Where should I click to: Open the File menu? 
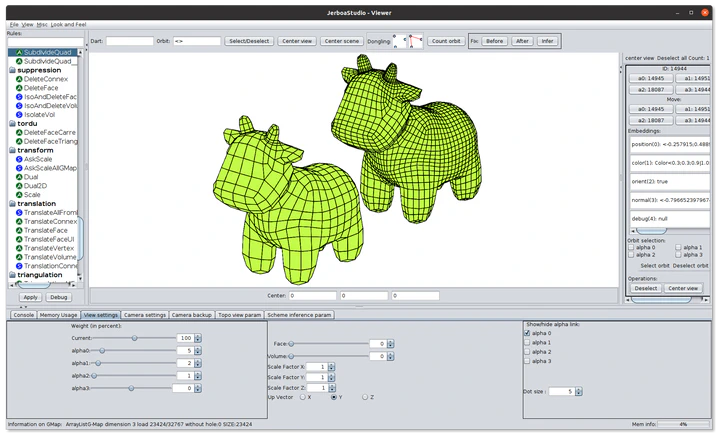tap(14, 24)
